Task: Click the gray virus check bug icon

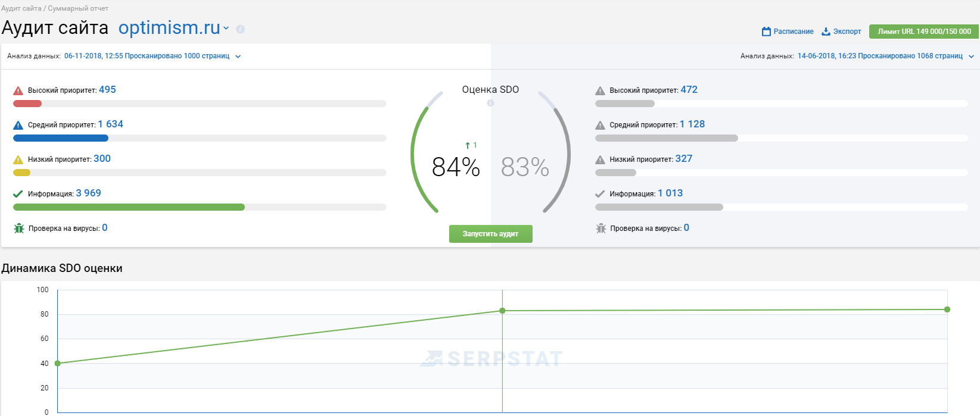Action: [601, 229]
